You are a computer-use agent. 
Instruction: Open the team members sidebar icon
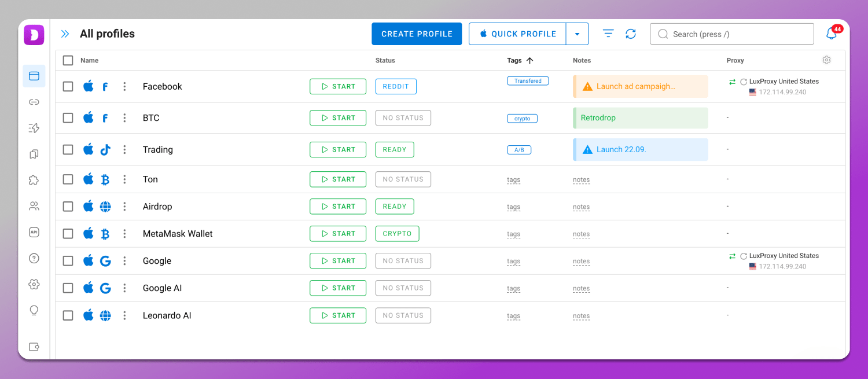tap(34, 206)
